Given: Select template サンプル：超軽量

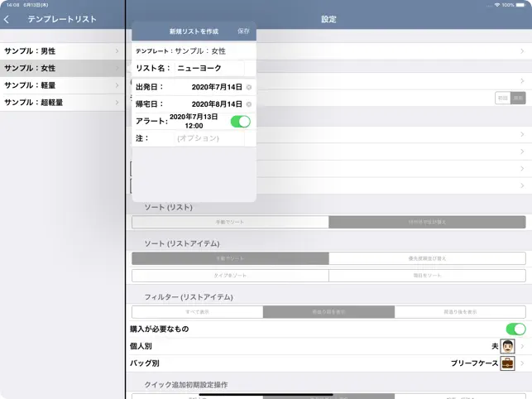Looking at the screenshot, I should pos(62,103).
